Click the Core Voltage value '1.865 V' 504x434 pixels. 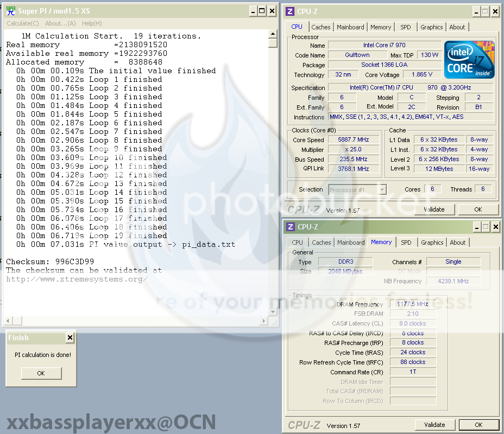421,74
